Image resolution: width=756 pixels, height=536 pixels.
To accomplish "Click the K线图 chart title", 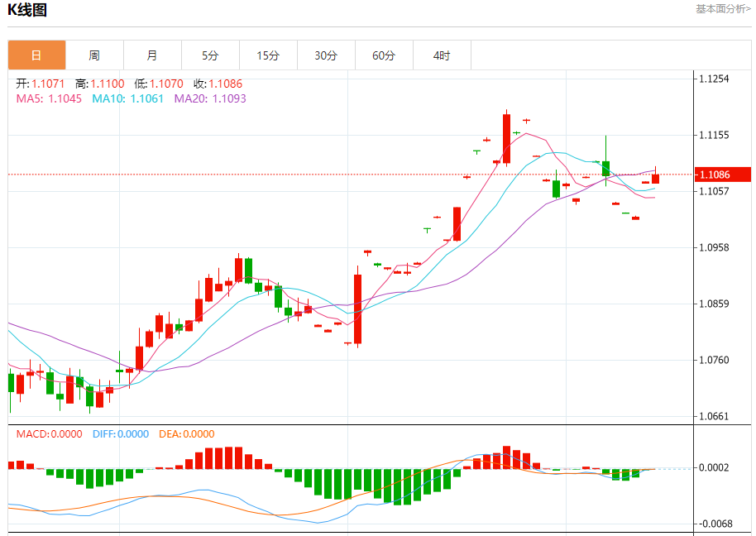I will (27, 10).
